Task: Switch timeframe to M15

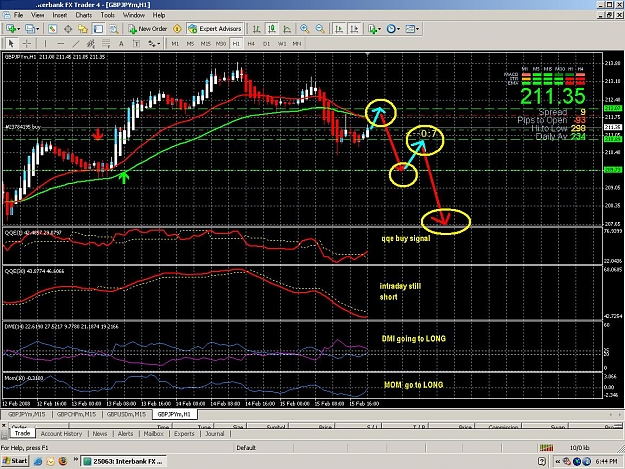Action: point(206,43)
